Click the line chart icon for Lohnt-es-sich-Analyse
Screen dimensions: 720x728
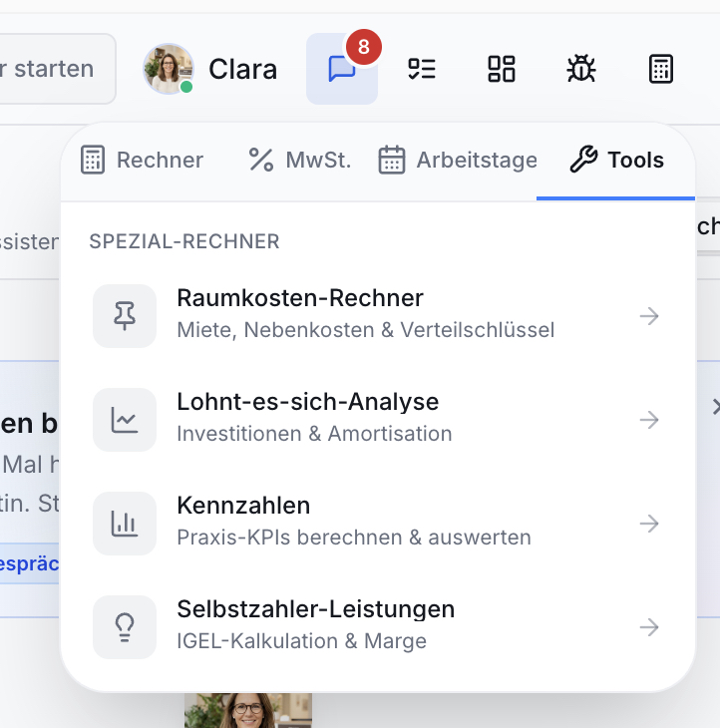(x=125, y=420)
